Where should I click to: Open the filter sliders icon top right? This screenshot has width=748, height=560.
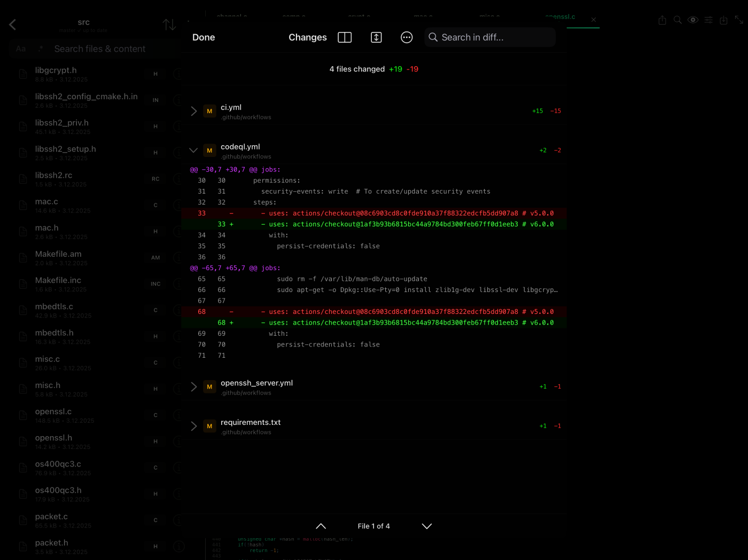click(708, 20)
